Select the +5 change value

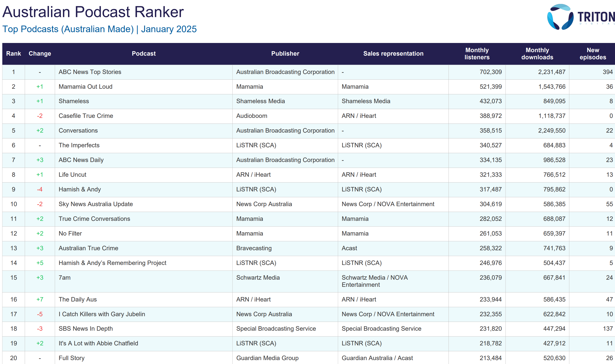pyautogui.click(x=40, y=263)
